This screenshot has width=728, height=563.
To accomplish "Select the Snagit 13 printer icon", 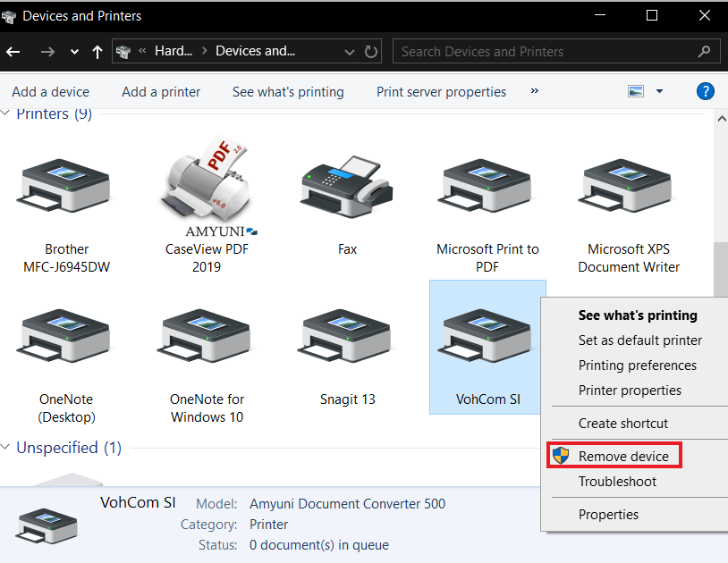I will pos(345,336).
